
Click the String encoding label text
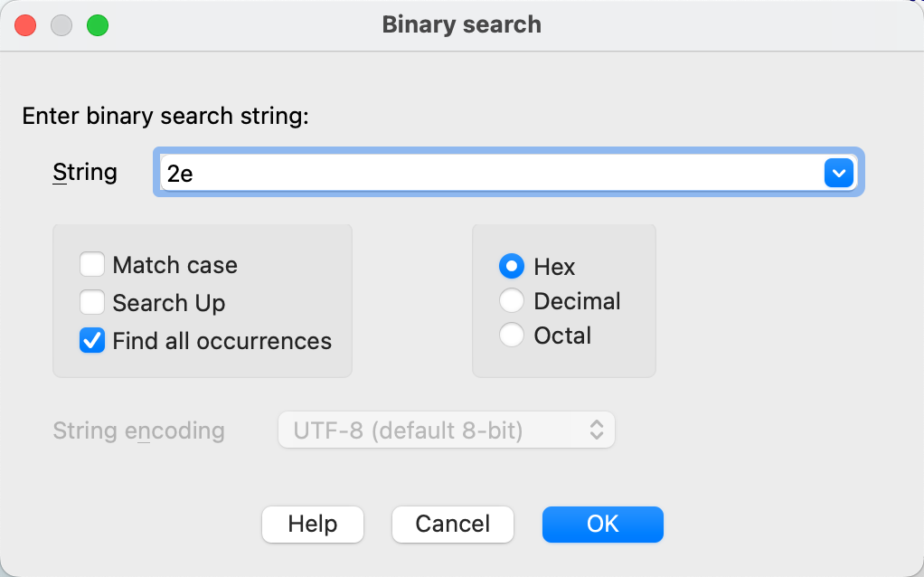(x=138, y=430)
